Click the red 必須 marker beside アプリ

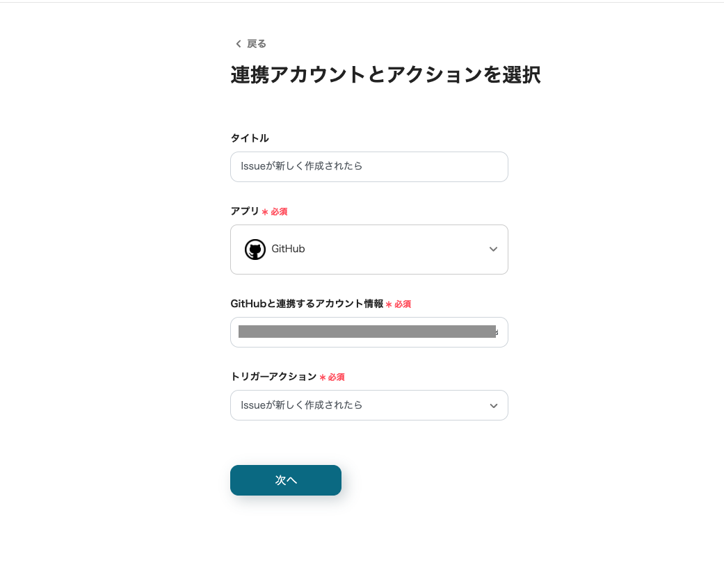point(279,212)
